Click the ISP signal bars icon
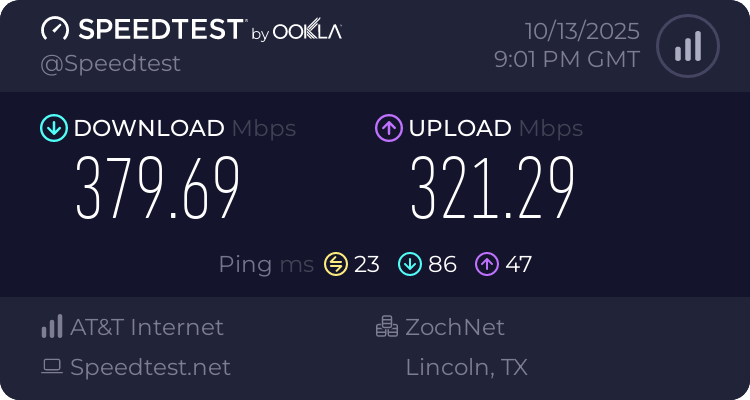The width and height of the screenshot is (750, 400). [52, 327]
